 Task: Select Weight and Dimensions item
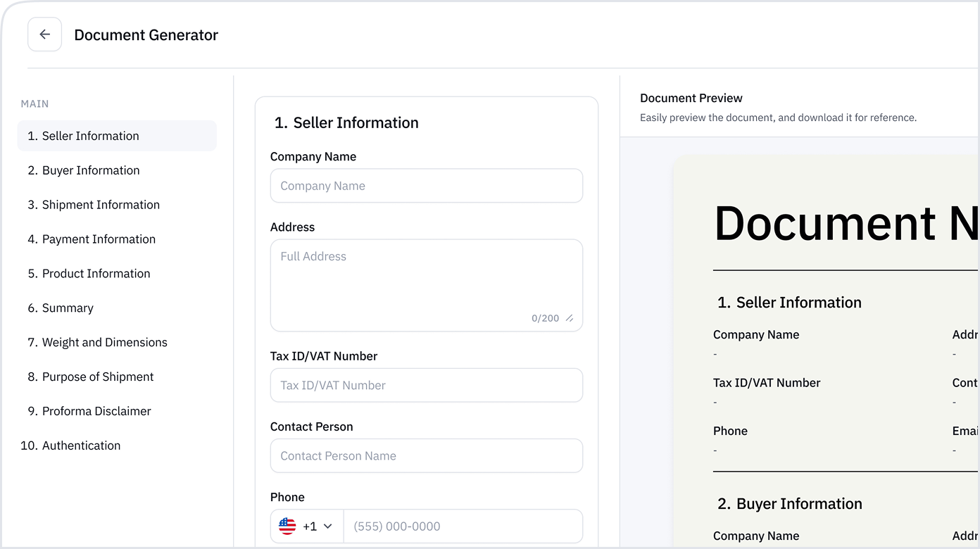[104, 343]
